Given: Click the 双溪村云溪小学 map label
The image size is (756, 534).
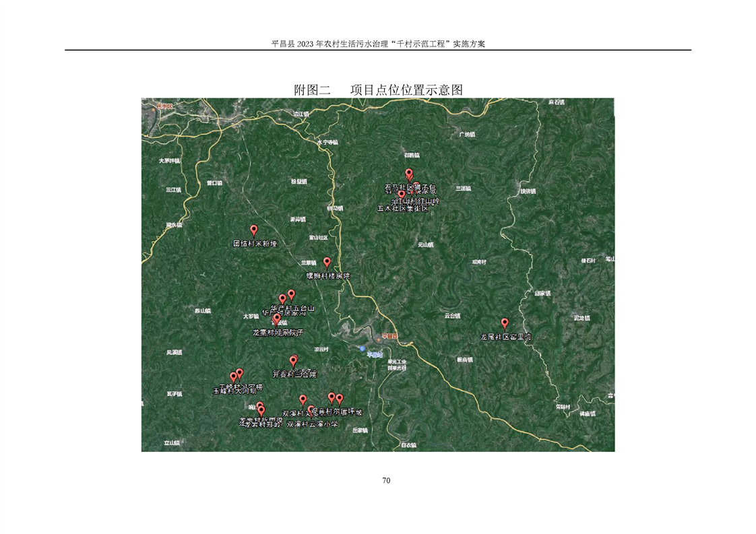Looking at the screenshot, I should (x=312, y=425).
